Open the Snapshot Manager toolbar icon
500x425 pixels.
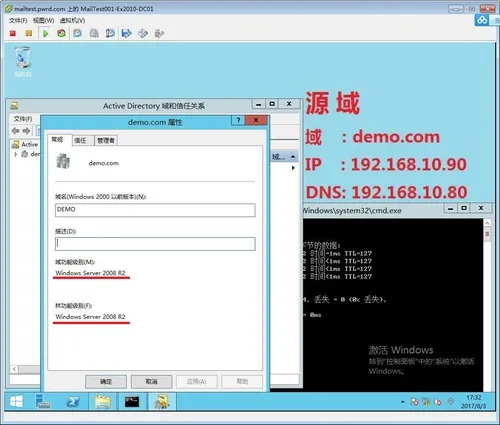[110, 33]
